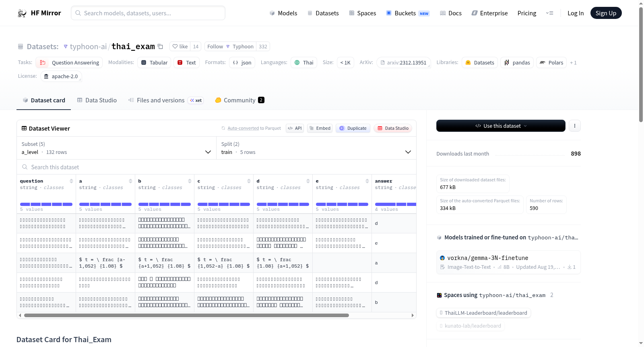Open the Thai language tag

point(304,62)
